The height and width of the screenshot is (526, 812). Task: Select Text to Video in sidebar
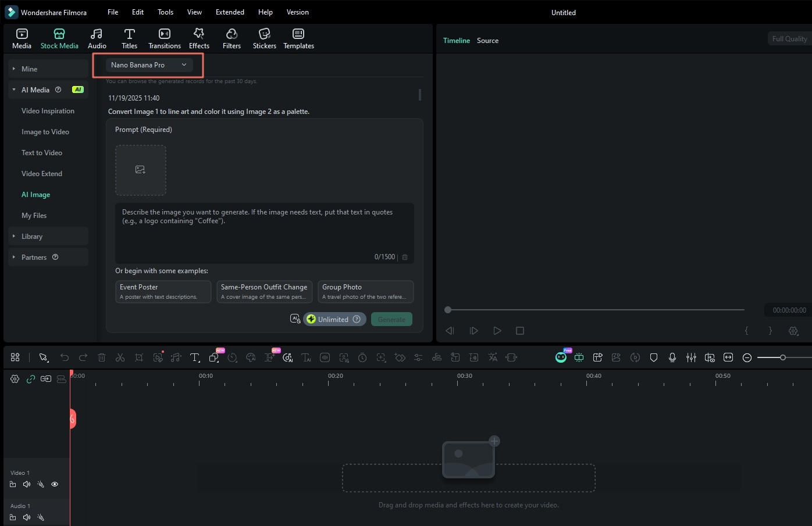(x=42, y=153)
